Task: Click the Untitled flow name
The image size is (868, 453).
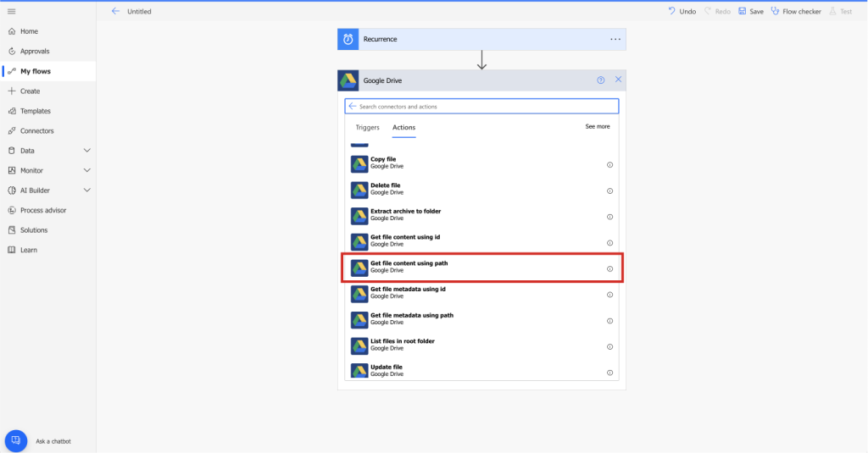Action: click(x=139, y=11)
